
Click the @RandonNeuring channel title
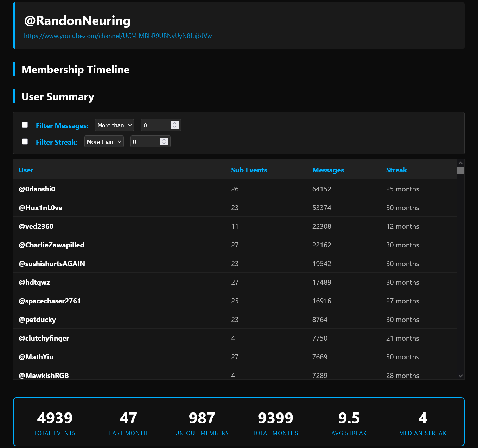click(77, 21)
